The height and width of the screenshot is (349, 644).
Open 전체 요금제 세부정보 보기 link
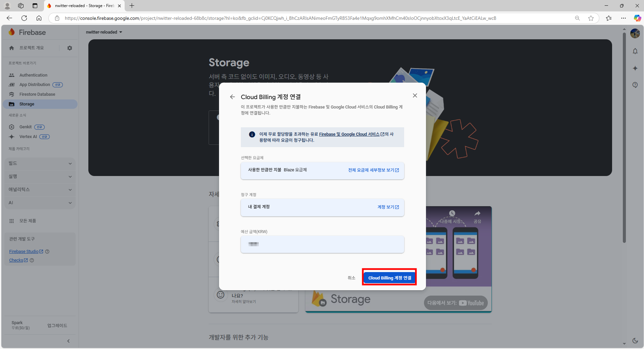[x=374, y=170]
